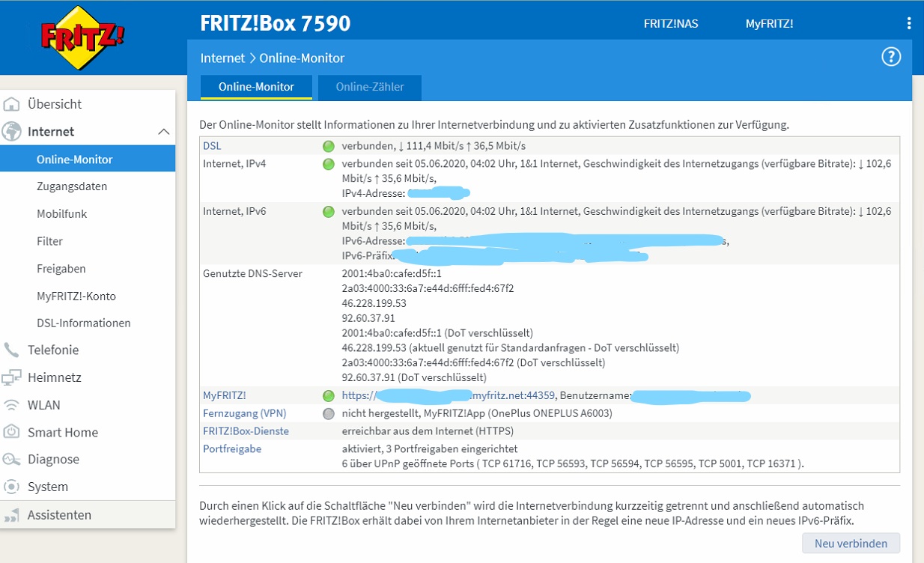Click the Assistenten icon
Viewport: 924px width, 563px height.
[x=11, y=515]
